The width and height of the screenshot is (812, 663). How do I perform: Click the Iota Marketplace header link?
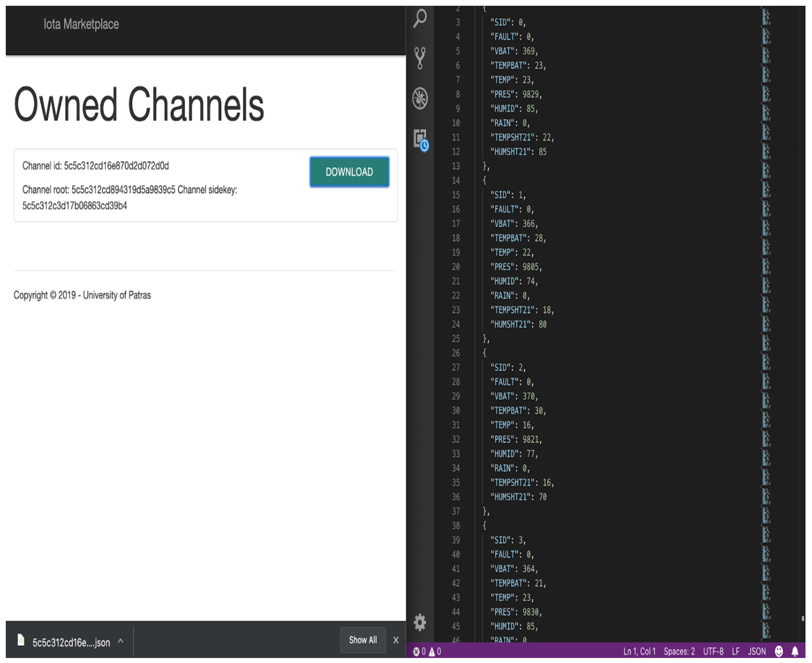pyautogui.click(x=81, y=24)
